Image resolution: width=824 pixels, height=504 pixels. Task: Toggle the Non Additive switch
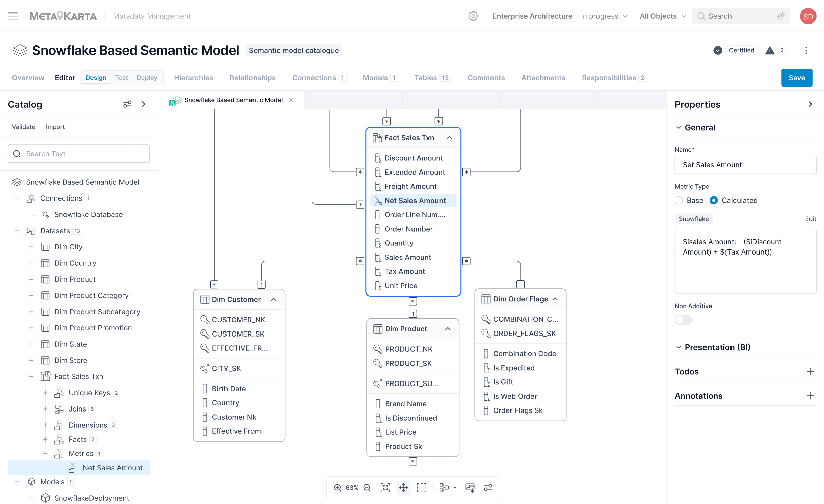click(683, 320)
